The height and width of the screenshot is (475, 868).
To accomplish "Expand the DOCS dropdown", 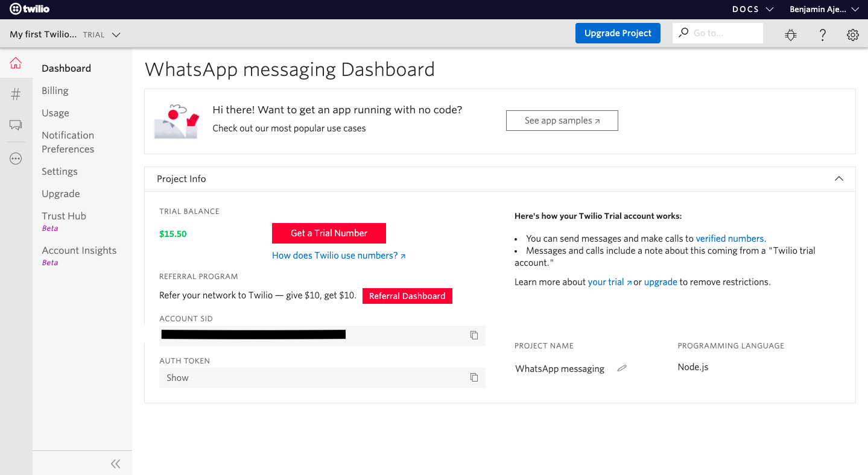I will click(x=753, y=9).
